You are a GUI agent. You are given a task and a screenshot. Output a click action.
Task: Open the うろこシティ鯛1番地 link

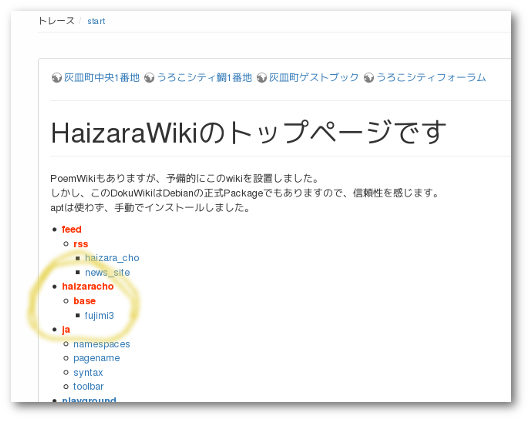coord(204,78)
